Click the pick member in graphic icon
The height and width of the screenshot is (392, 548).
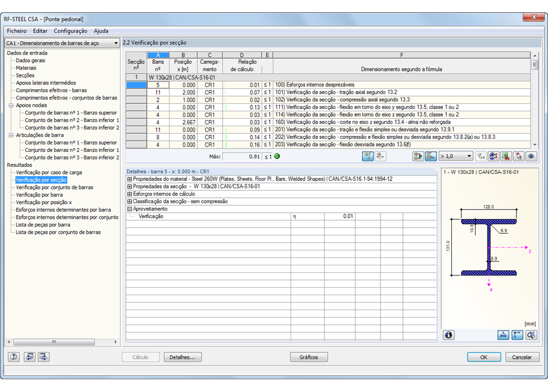[519, 157]
